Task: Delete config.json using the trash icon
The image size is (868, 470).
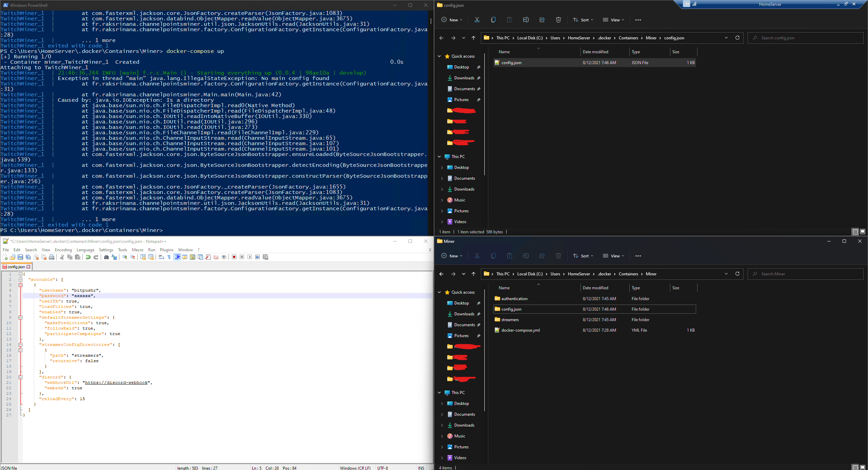Action: 558,20
